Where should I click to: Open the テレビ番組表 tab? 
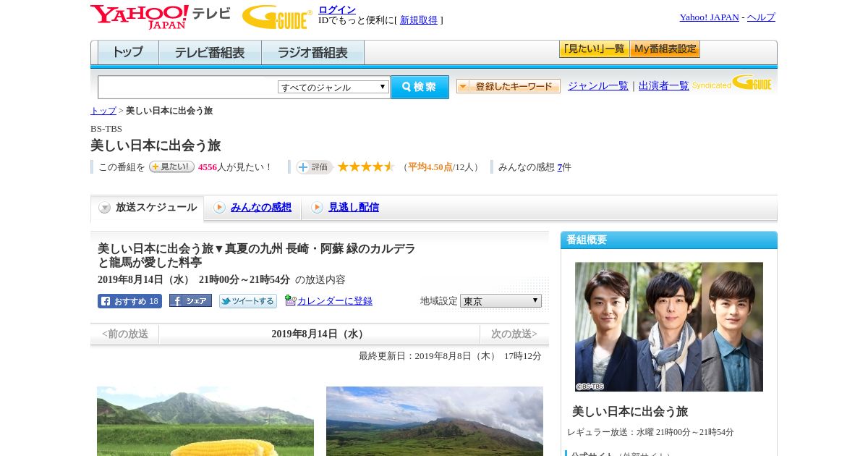click(x=210, y=53)
